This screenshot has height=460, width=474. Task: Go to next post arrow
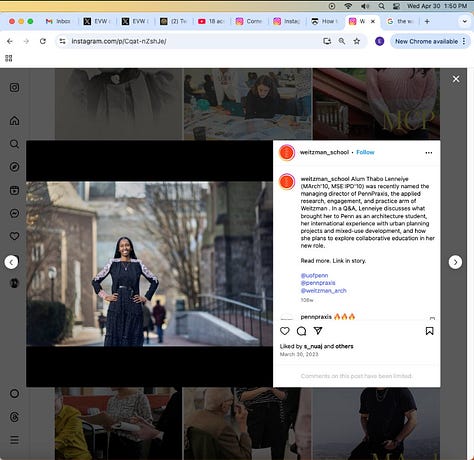[455, 262]
